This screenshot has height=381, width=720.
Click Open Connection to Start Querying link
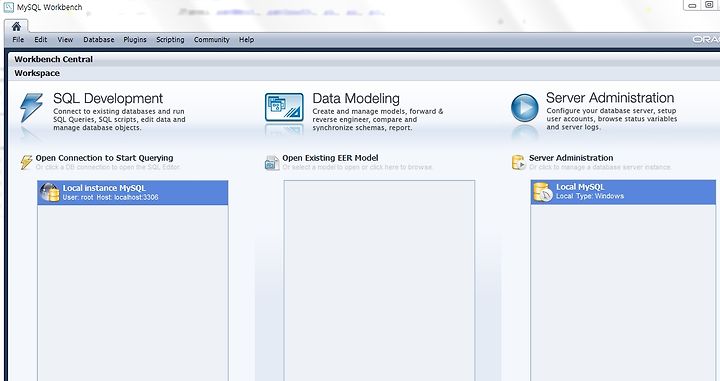pos(104,158)
